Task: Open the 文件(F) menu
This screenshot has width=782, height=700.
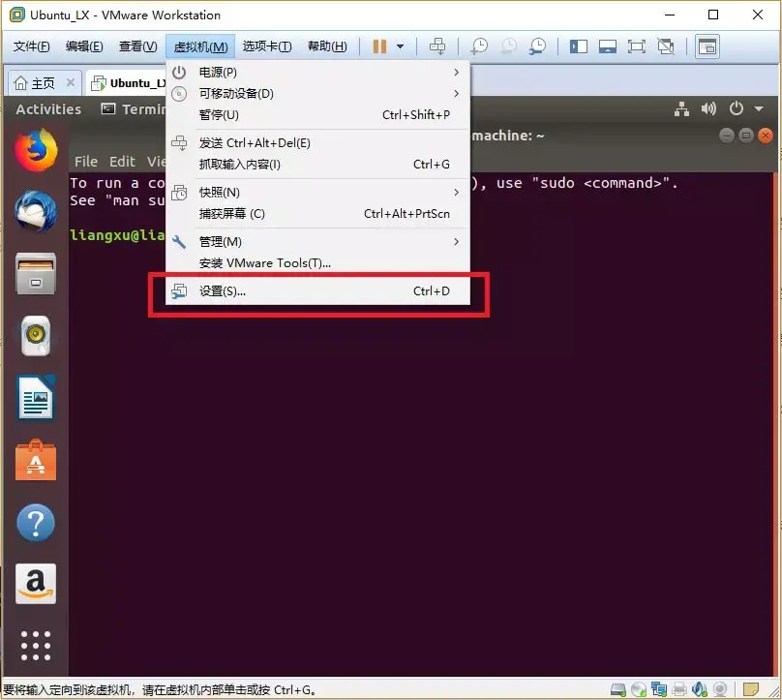Action: click(x=31, y=46)
